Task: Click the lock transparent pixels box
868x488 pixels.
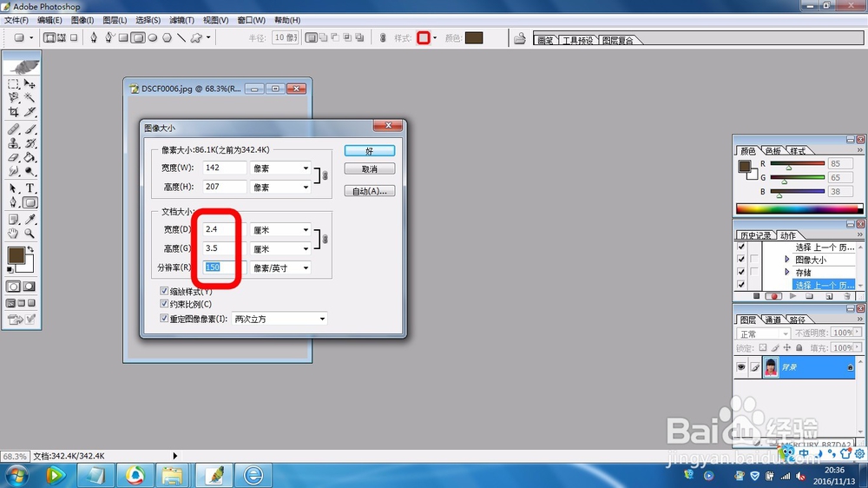Action: coord(763,348)
